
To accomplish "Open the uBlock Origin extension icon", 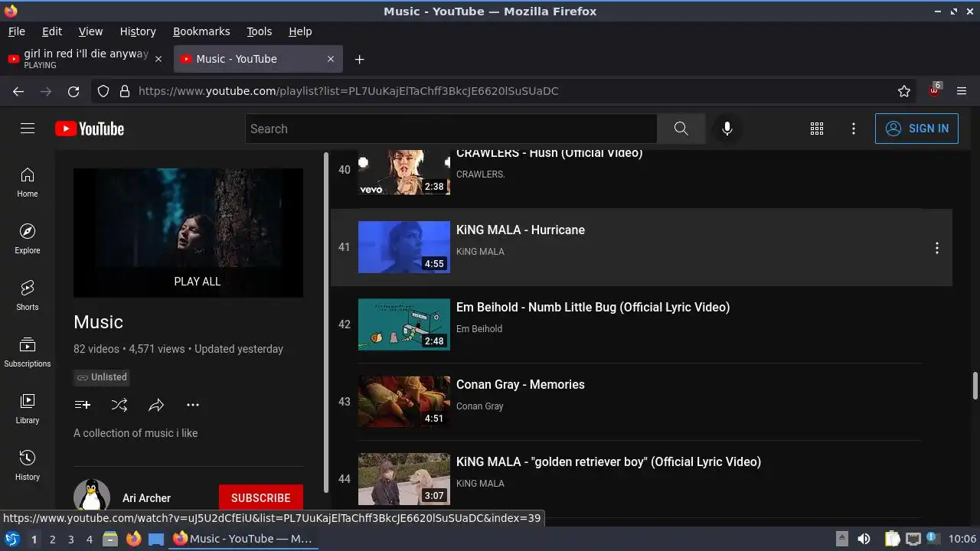I will pyautogui.click(x=934, y=90).
